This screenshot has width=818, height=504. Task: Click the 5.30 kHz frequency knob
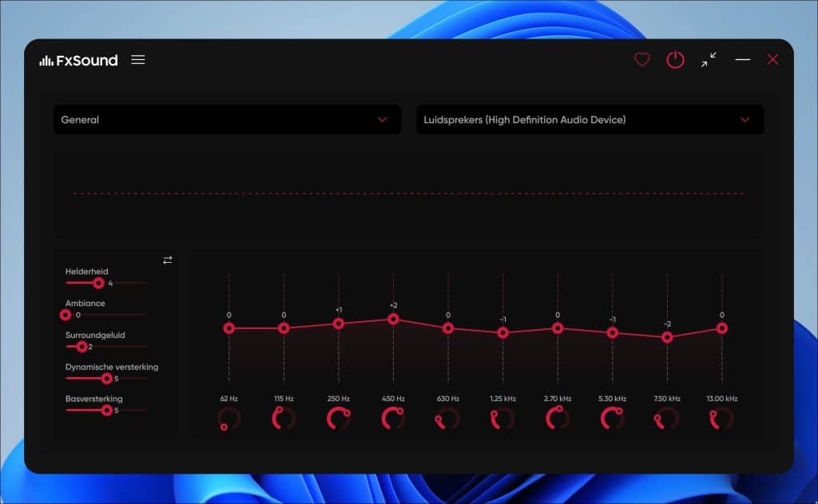click(x=613, y=419)
